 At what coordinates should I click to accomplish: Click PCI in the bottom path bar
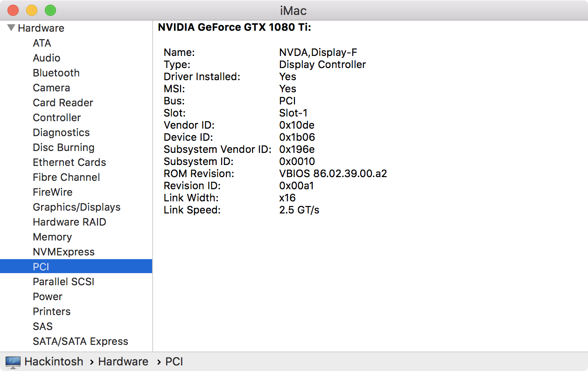pos(175,362)
